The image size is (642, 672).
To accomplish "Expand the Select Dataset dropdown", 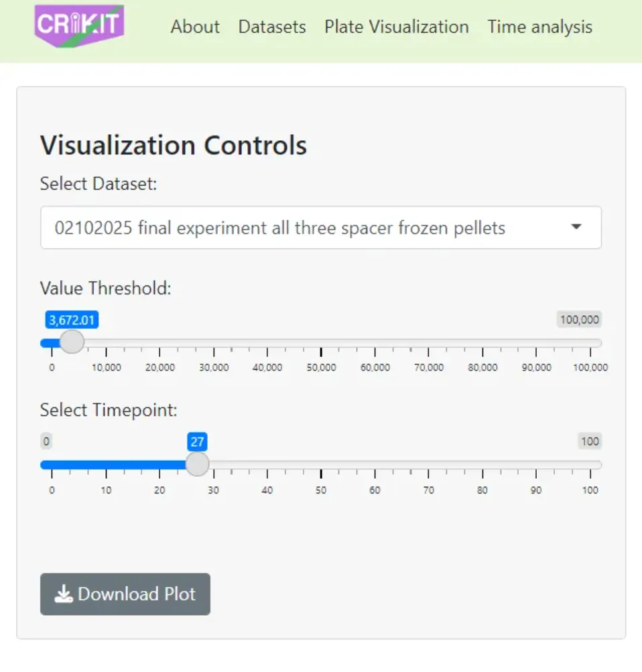I will (320, 228).
